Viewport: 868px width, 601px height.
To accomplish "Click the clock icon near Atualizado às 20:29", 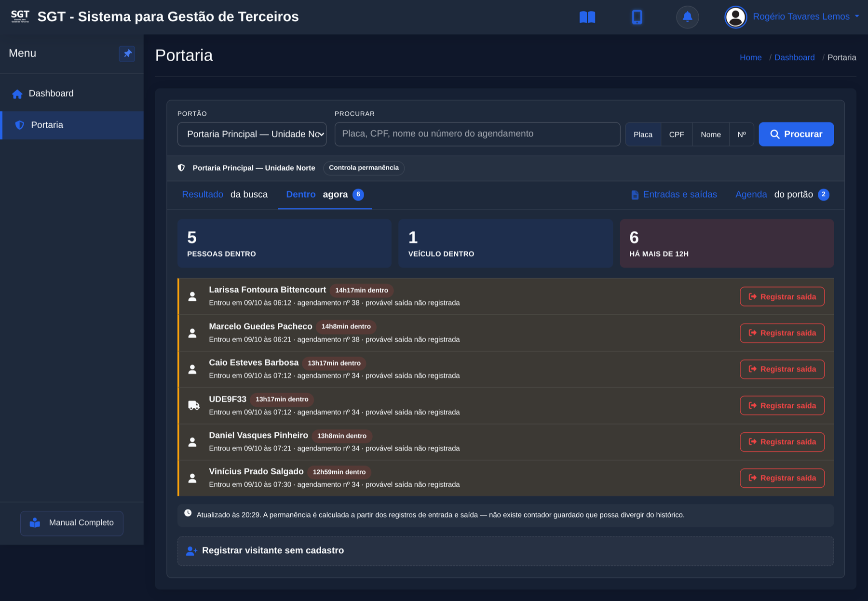I will tap(188, 513).
